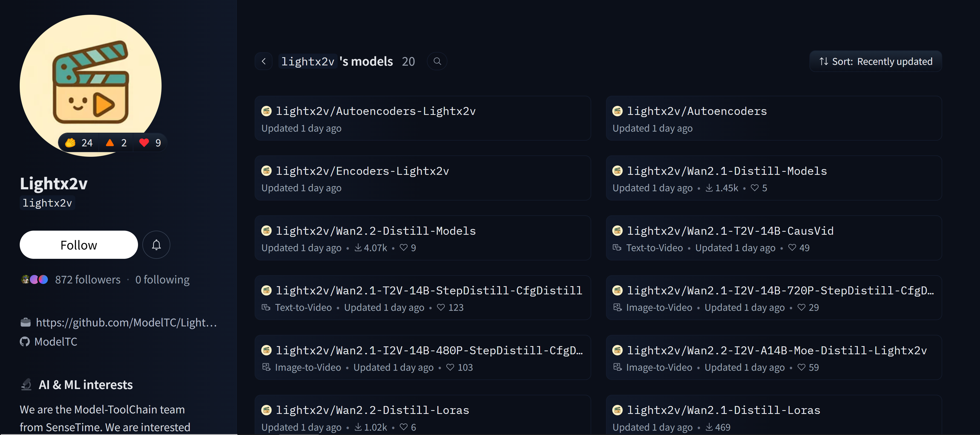Viewport: 980px width, 435px height.
Task: Click the clapping hands reaction badge 24
Action: point(79,143)
